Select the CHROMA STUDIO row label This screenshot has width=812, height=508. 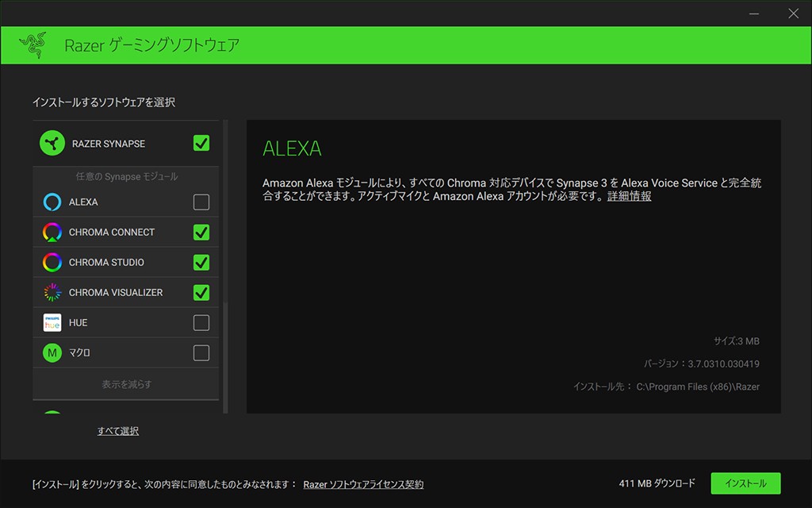(x=107, y=262)
